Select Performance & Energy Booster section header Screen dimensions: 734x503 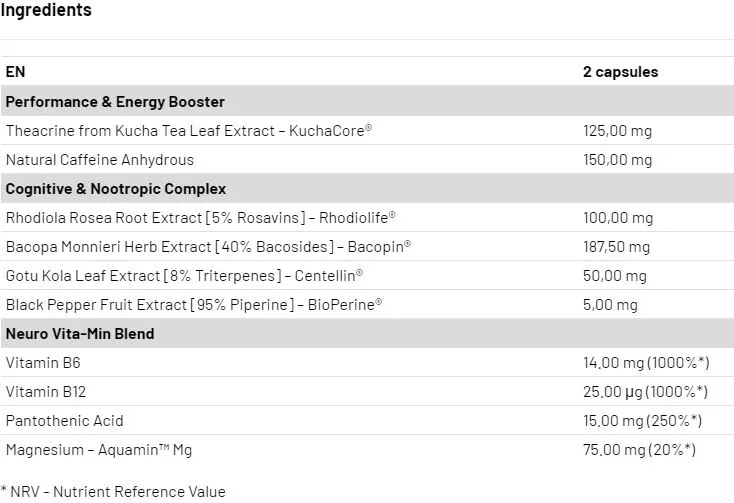pos(367,101)
